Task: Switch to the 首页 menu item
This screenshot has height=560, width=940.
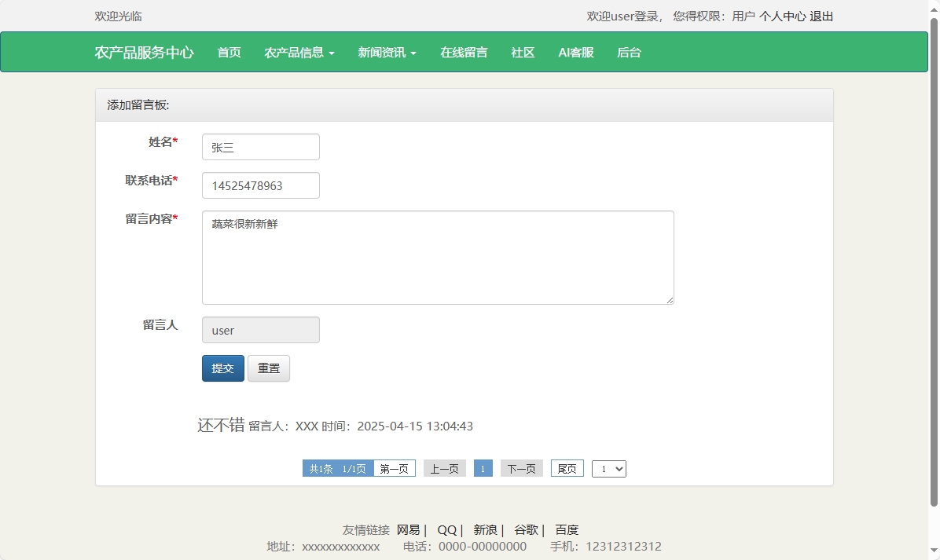Action: (x=229, y=52)
